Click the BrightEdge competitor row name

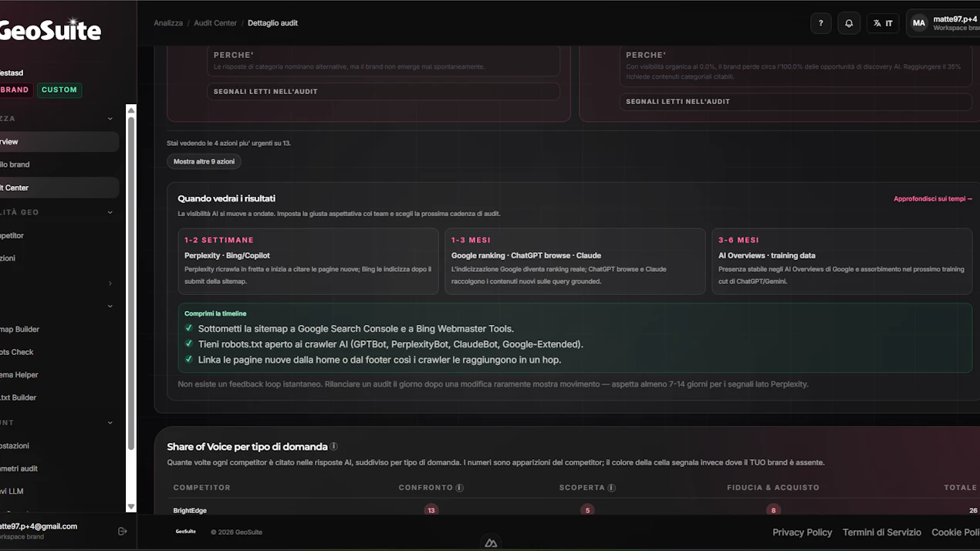(190, 511)
